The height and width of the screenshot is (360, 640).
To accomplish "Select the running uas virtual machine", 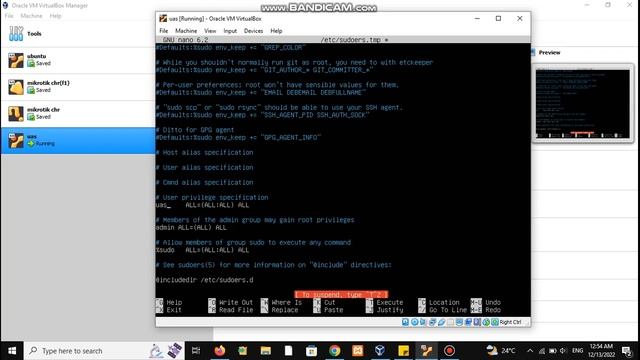I will click(x=78, y=140).
